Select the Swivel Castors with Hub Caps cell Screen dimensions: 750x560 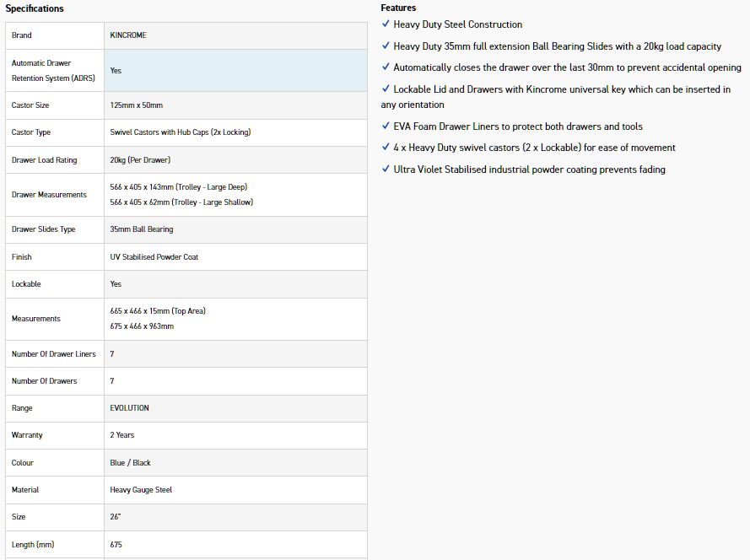pos(180,132)
